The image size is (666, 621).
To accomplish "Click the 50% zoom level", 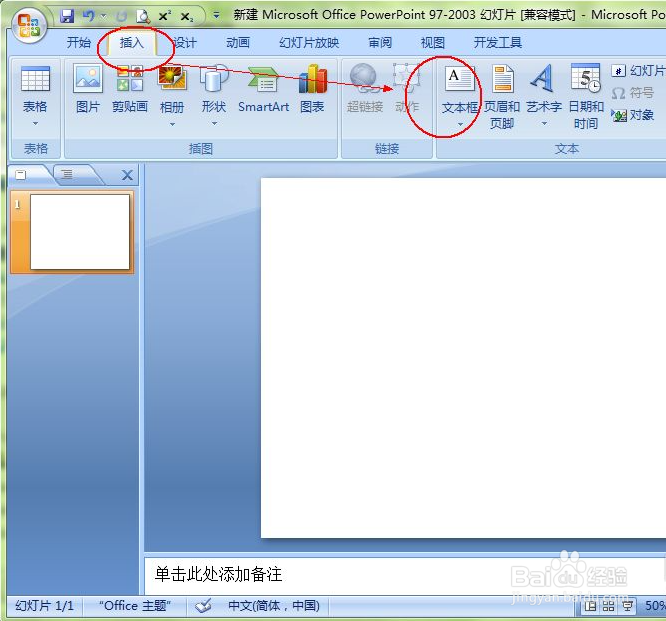I will click(x=655, y=606).
